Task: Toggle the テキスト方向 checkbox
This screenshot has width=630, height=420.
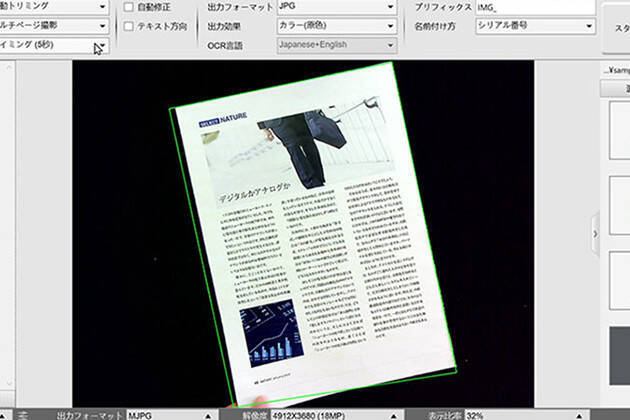Action: click(128, 26)
